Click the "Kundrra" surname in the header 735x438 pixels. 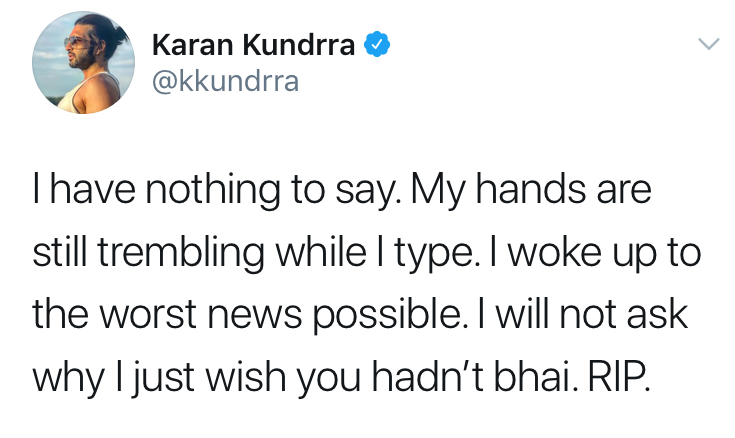(x=299, y=45)
